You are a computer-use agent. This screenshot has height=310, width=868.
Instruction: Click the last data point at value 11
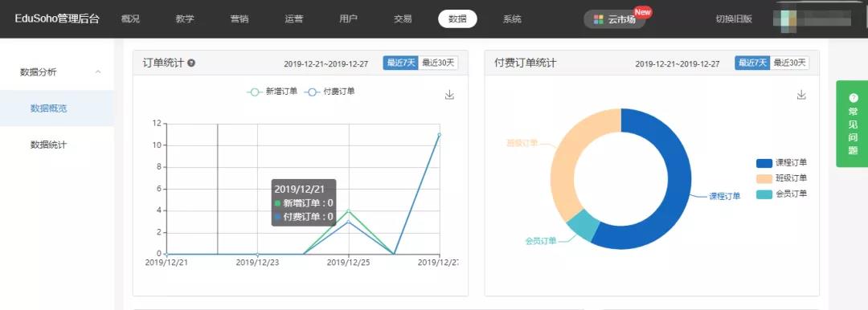pyautogui.click(x=439, y=134)
